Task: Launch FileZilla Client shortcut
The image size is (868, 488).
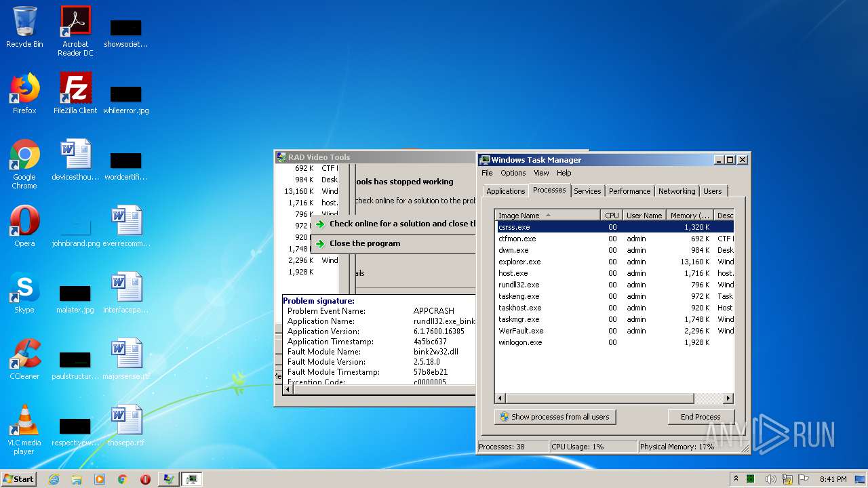Action: click(75, 94)
